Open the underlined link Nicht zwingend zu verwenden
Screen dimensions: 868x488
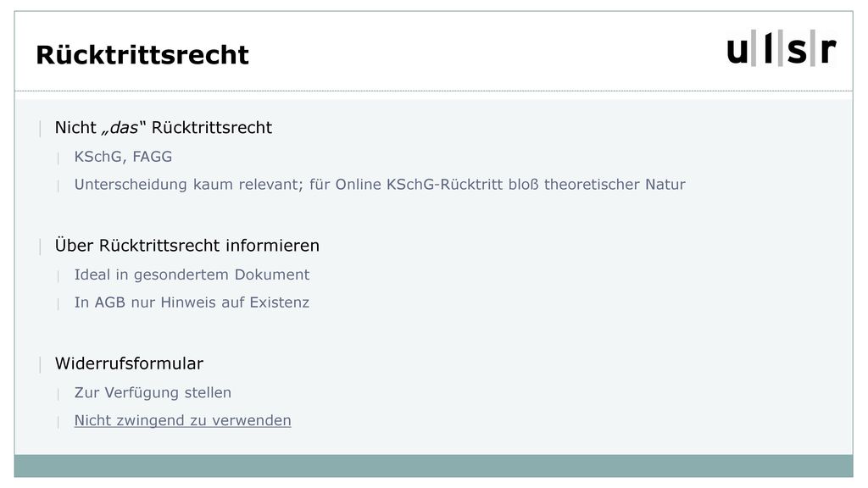(x=183, y=420)
